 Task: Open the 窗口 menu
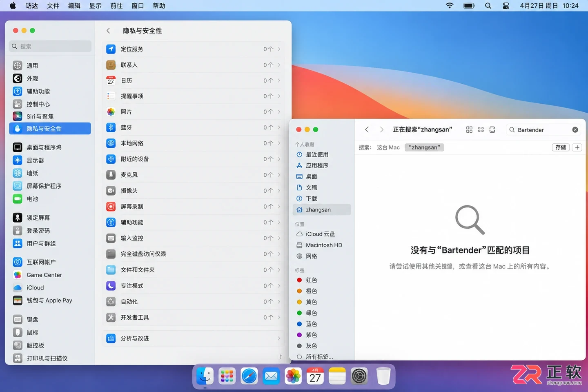(x=138, y=6)
